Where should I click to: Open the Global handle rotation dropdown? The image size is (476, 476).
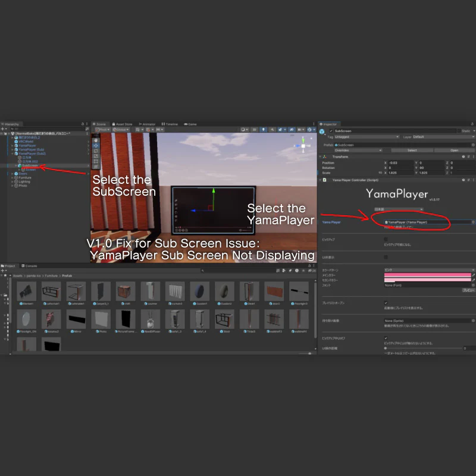click(121, 130)
